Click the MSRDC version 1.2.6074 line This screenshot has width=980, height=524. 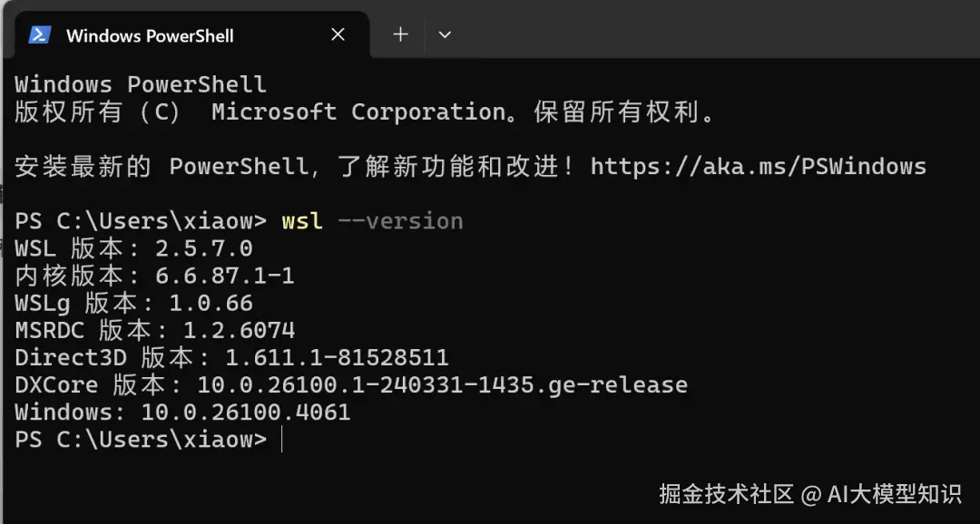coord(154,330)
